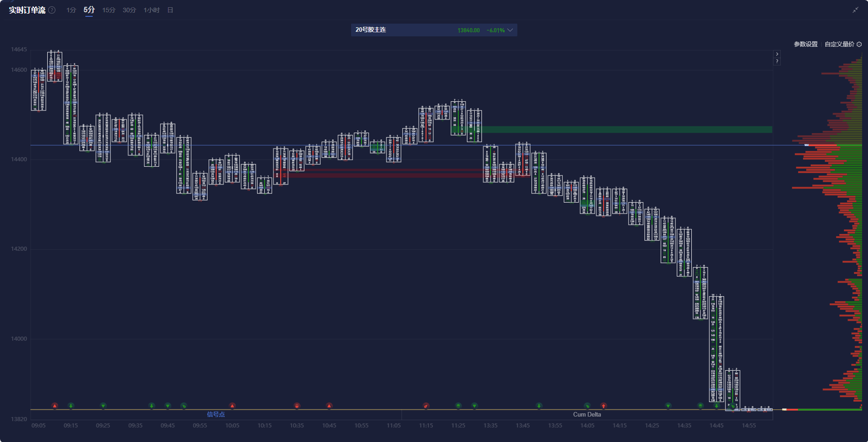Expand side panel with right chevron

(777, 54)
